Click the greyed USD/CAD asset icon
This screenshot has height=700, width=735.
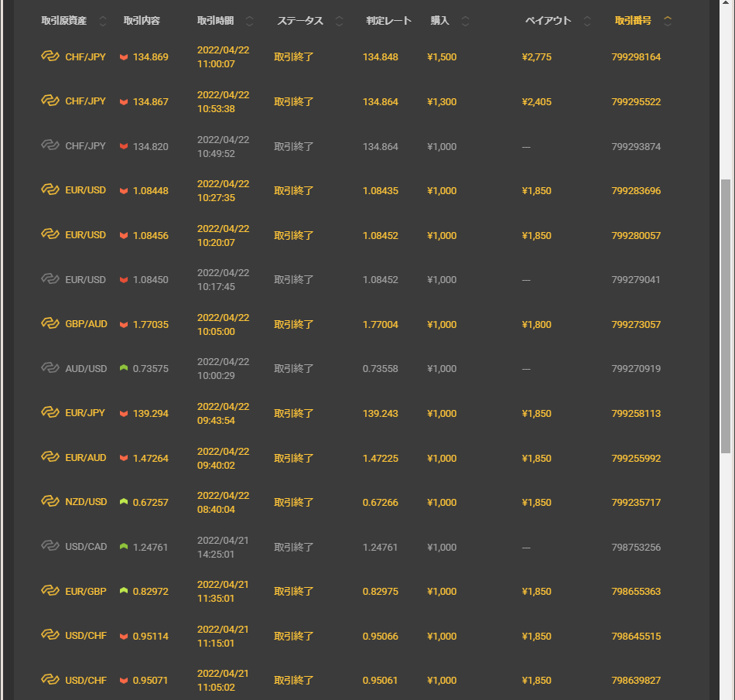[x=50, y=547]
